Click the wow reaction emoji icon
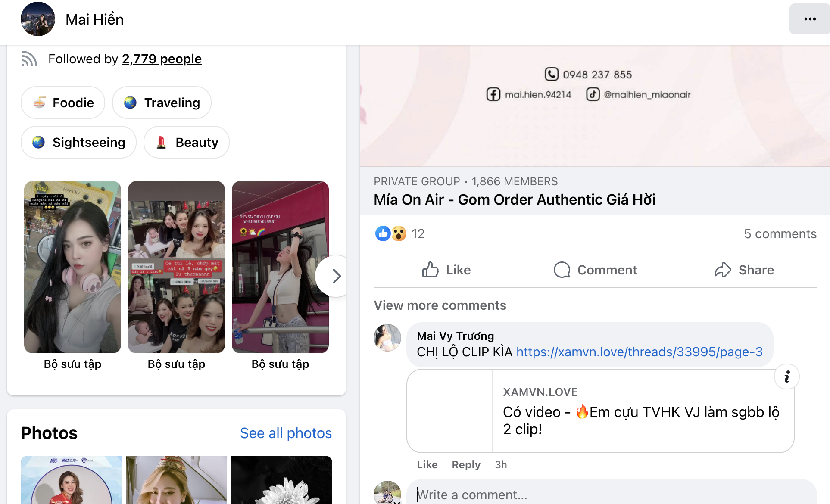The width and height of the screenshot is (830, 504). coord(399,233)
